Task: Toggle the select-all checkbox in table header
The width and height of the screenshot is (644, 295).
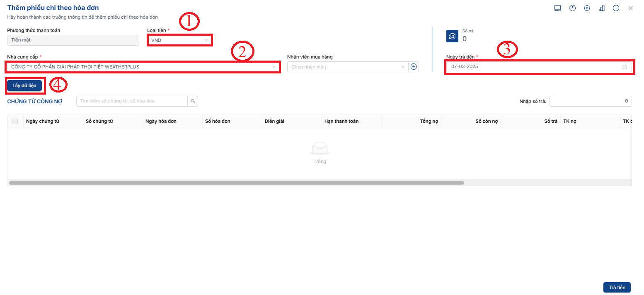Action: (15, 121)
